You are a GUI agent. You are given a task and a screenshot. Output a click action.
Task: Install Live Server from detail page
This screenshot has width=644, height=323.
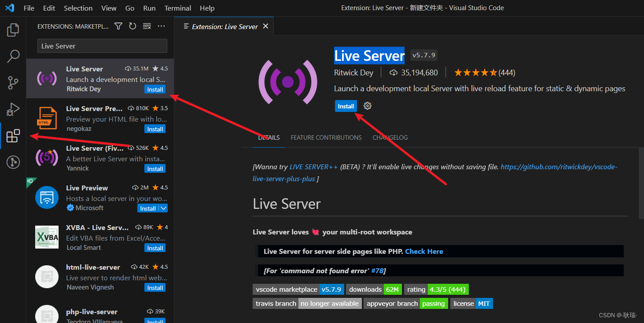pyautogui.click(x=346, y=106)
